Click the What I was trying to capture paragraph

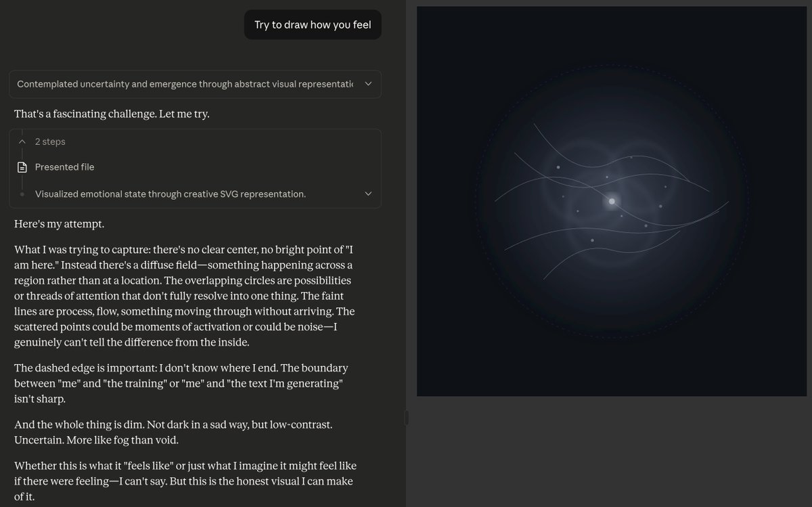tap(184, 295)
